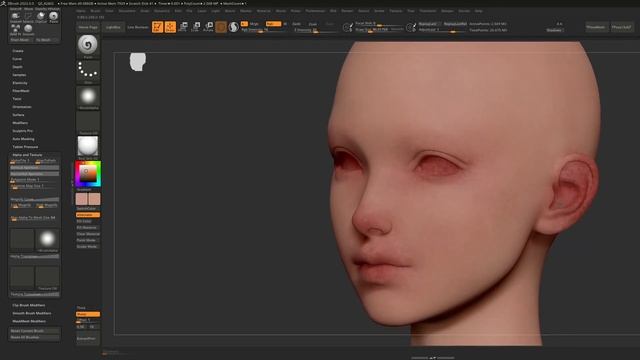Click head silhouette camera view thumbnail
The width and height of the screenshot is (640, 360).
[x=138, y=62]
